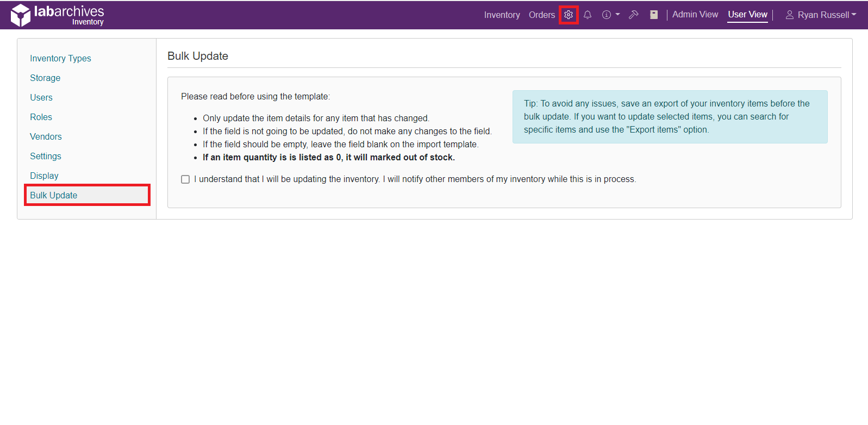Navigate to Storage settings
868x425 pixels.
(45, 78)
